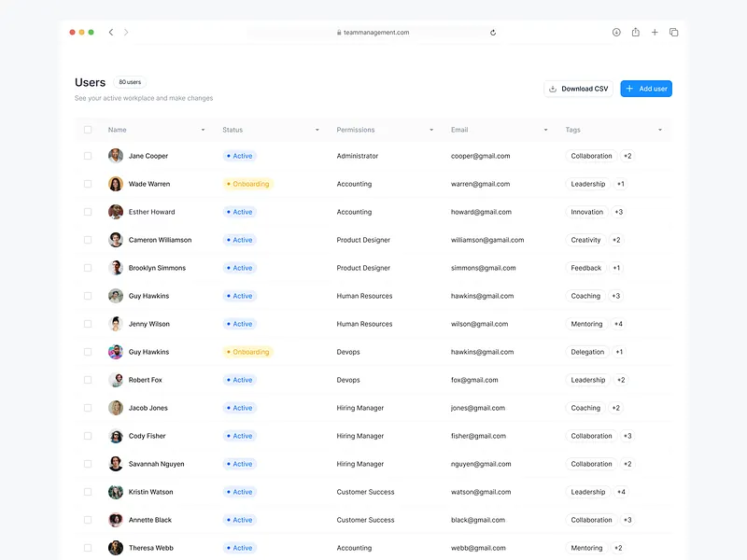The height and width of the screenshot is (560, 747).
Task: Click the reload icon beside the address bar
Action: tap(493, 32)
